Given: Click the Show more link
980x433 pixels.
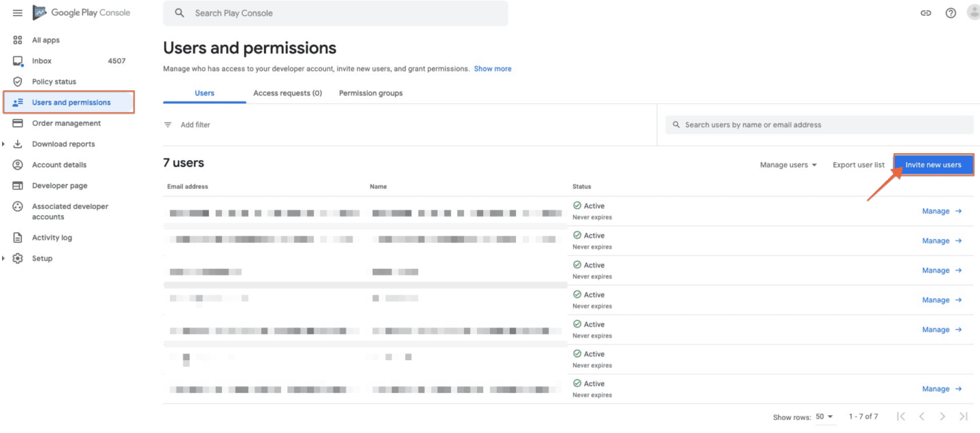Looking at the screenshot, I should [493, 69].
